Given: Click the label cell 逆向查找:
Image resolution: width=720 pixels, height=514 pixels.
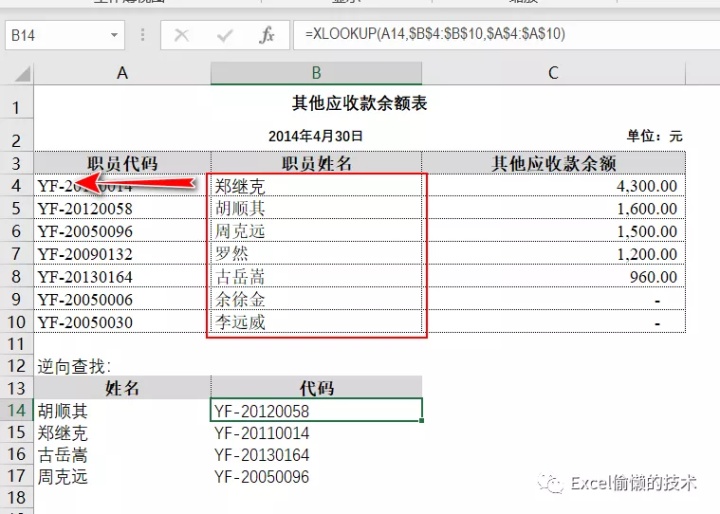Looking at the screenshot, I should 122,366.
